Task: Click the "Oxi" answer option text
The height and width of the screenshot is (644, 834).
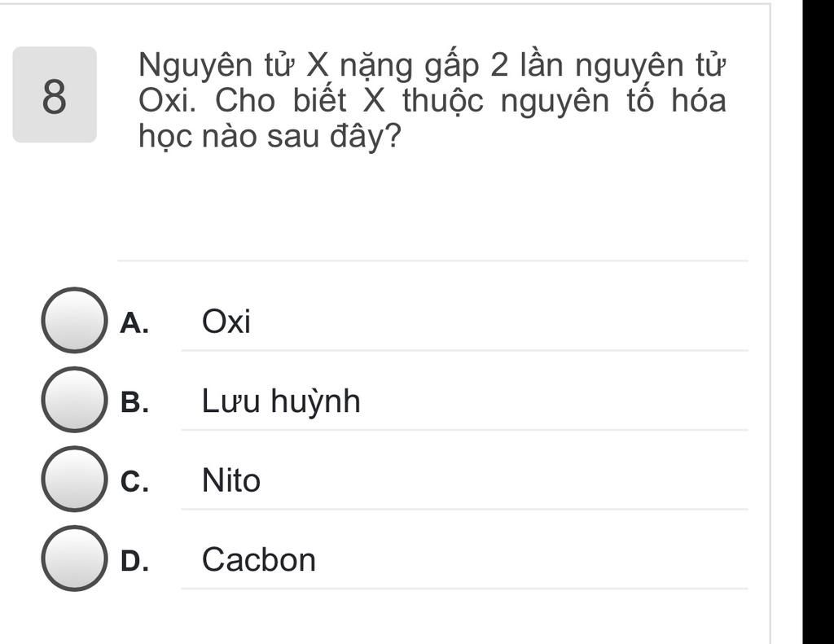Action: pyautogui.click(x=226, y=322)
